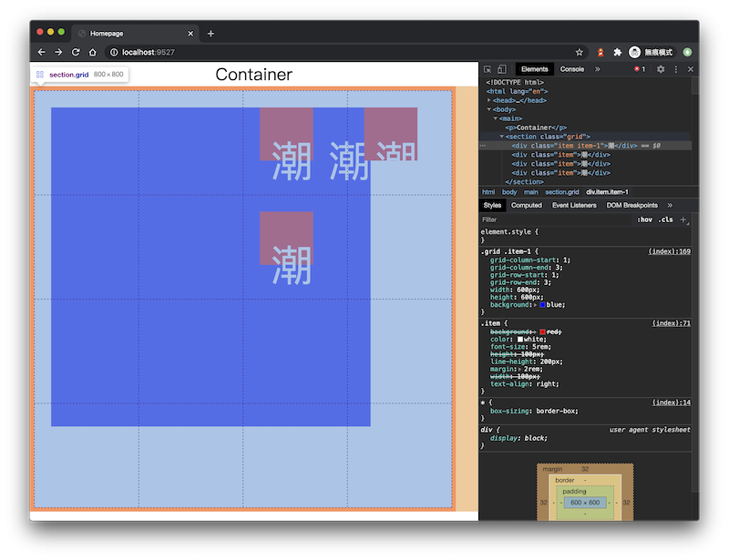729x560 pixels.
Task: Go forward in browser history
Action: [58, 52]
